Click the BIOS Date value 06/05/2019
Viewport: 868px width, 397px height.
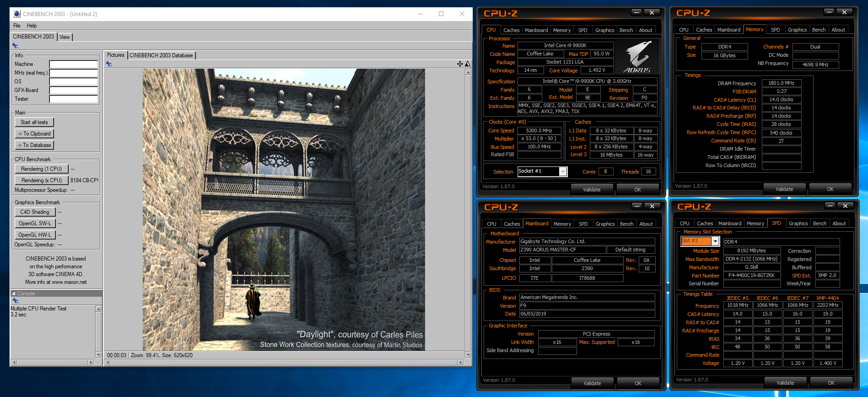click(587, 314)
